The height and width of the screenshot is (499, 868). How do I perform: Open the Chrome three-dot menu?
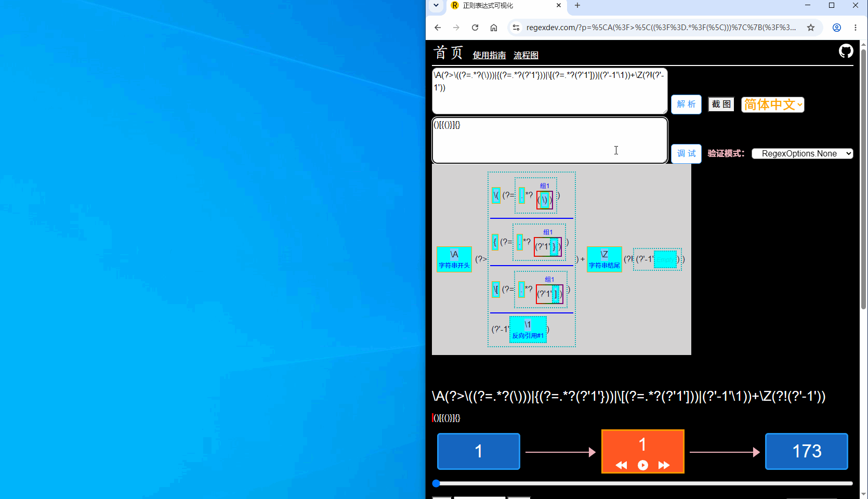click(856, 28)
